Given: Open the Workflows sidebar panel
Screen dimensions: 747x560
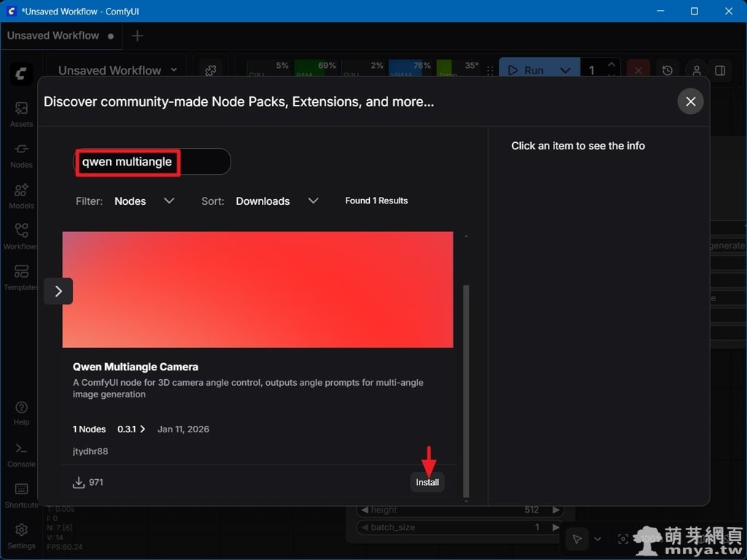Looking at the screenshot, I should pyautogui.click(x=21, y=236).
